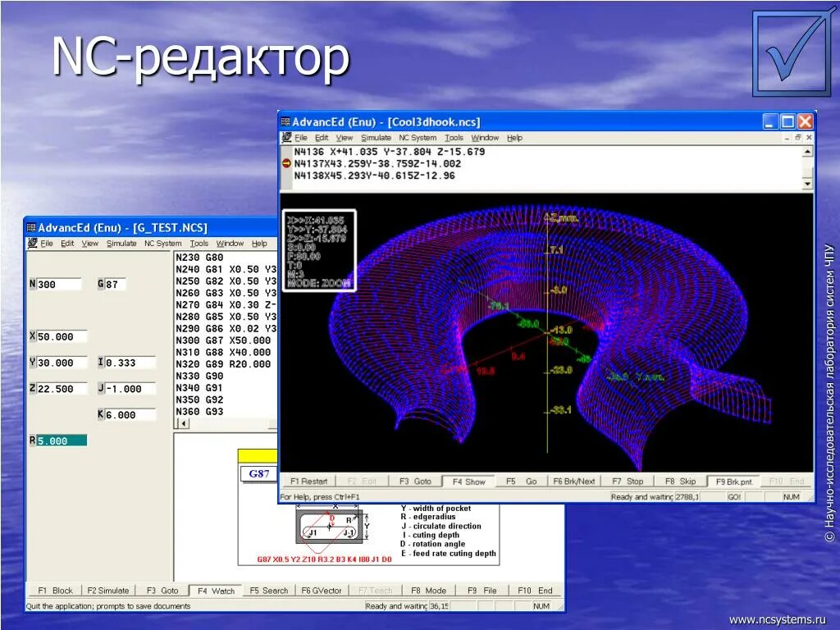Click the F7 Stop button
The image size is (840, 630).
[628, 481]
